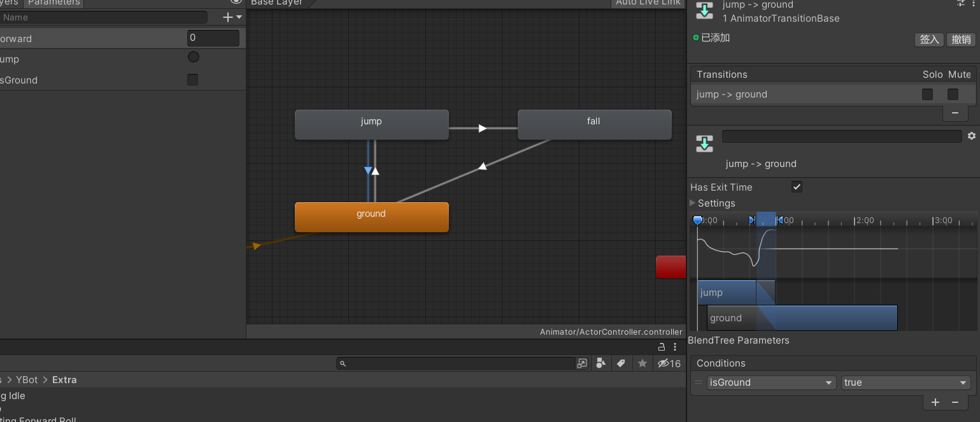The image size is (980, 422).
Task: Fire the jump trigger radio button
Action: coord(194,57)
